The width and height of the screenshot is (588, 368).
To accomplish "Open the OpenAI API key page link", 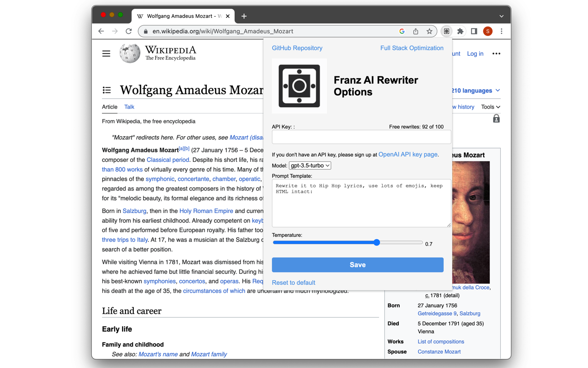I will coord(408,155).
